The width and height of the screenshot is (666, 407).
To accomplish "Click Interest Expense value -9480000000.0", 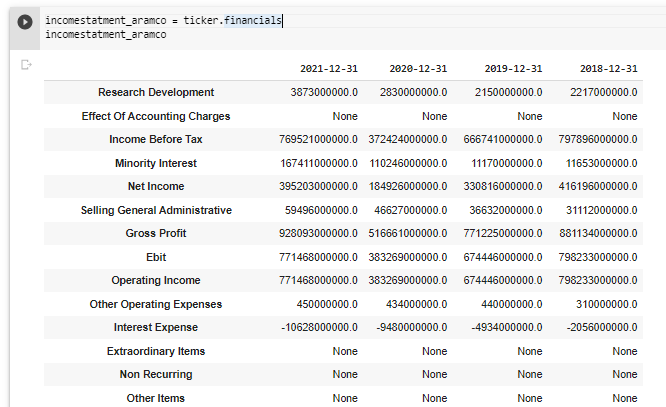I will click(412, 327).
